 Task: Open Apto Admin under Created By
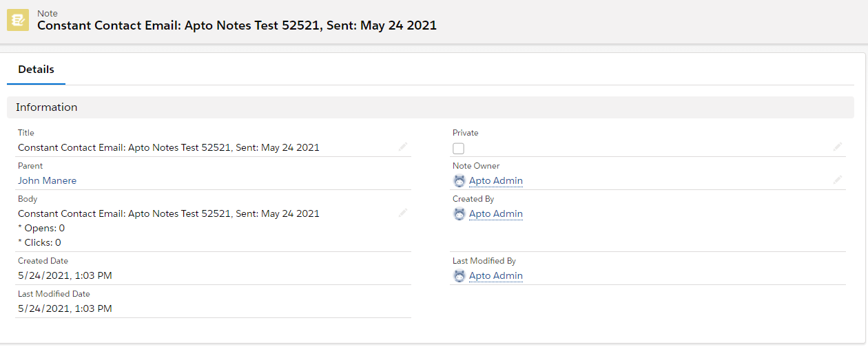pos(496,213)
